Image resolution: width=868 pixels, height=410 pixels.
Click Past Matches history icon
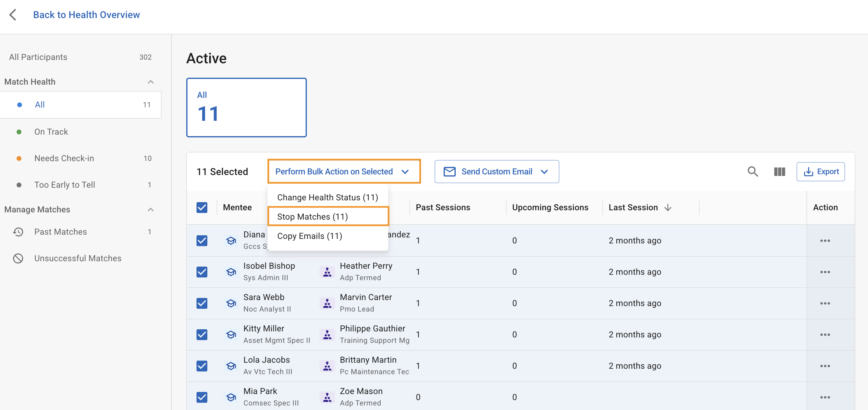[x=18, y=232]
